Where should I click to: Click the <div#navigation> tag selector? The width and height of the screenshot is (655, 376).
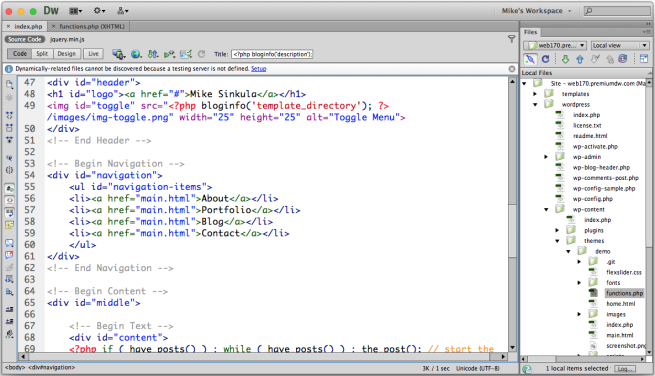coord(52,368)
